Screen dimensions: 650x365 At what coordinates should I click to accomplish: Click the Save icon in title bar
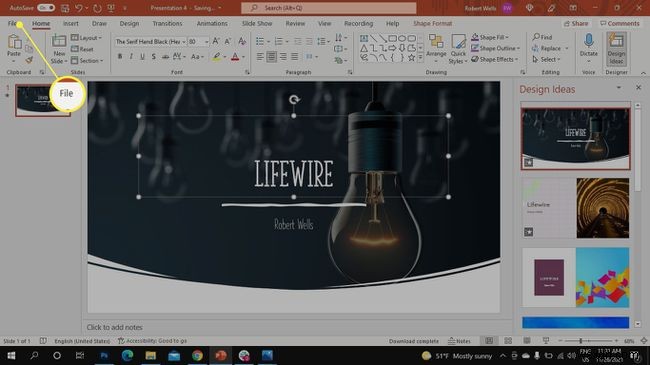point(65,8)
